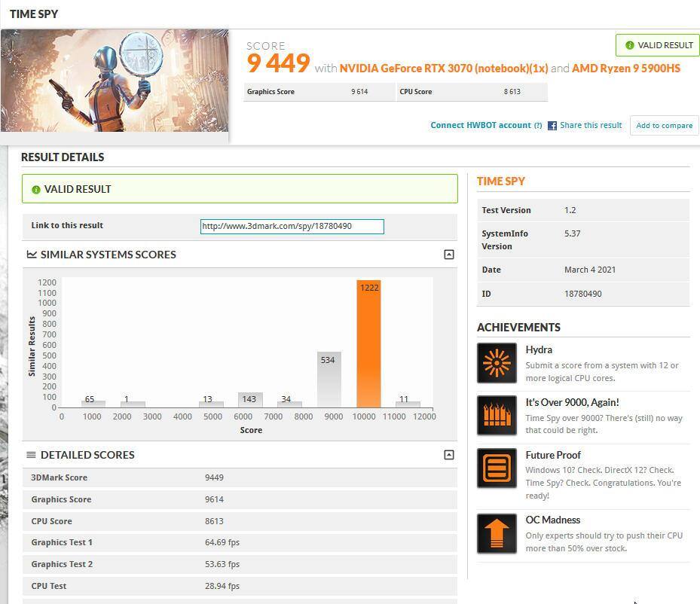Screen dimensions: 700x604
Task: Click the green Valid Result info icon
Action: 35,190
